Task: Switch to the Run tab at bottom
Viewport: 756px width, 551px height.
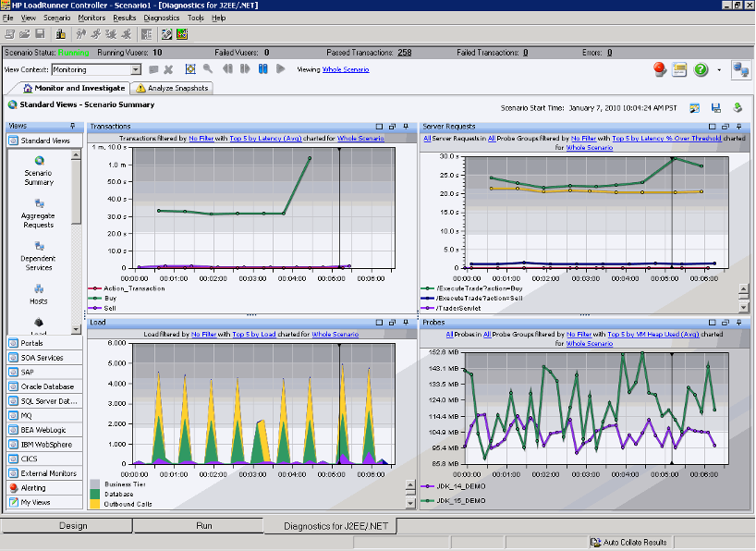Action: pos(203,526)
